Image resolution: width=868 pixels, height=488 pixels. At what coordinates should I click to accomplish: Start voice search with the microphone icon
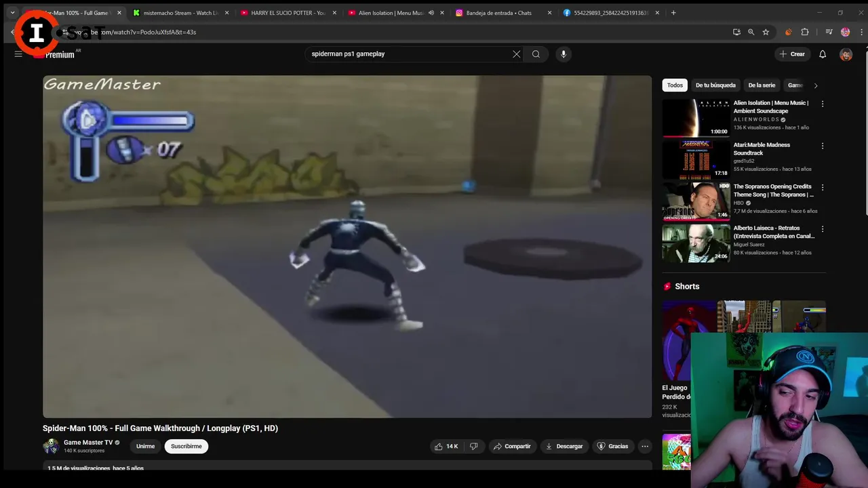[563, 54]
